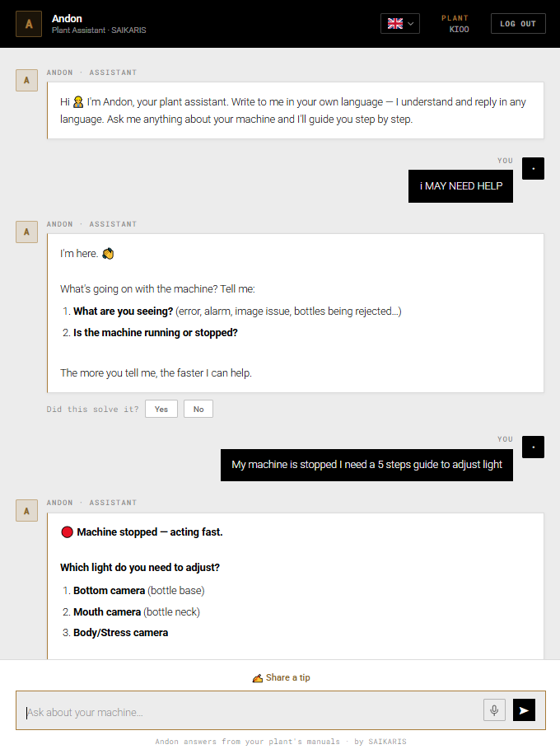Click the pencil icon beside Share a tip
This screenshot has width=560, height=754.
pos(258,678)
